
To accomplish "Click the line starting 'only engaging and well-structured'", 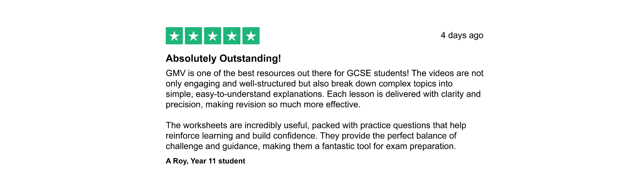I will (309, 84).
